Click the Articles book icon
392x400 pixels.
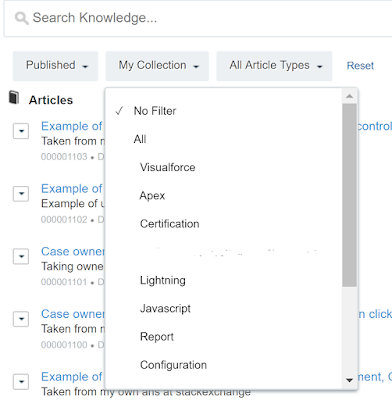(x=14, y=97)
